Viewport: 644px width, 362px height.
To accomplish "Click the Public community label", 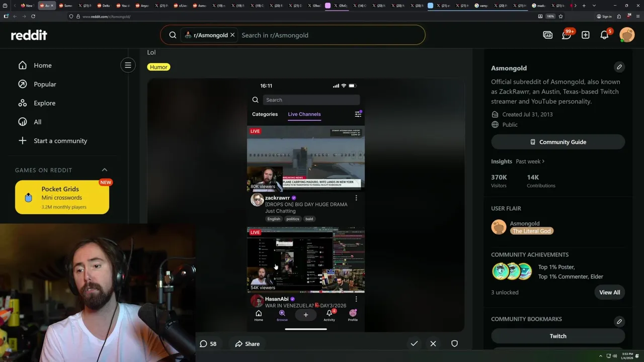I will [x=510, y=125].
